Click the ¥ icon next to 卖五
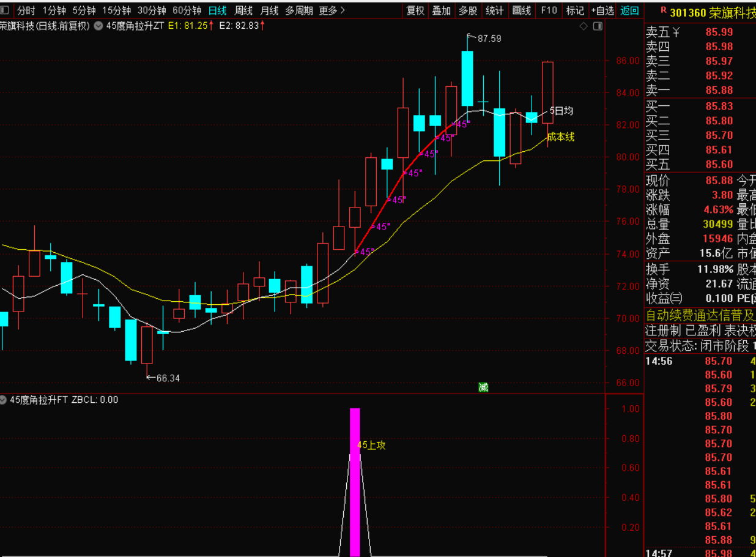This screenshot has width=756, height=557. [676, 32]
